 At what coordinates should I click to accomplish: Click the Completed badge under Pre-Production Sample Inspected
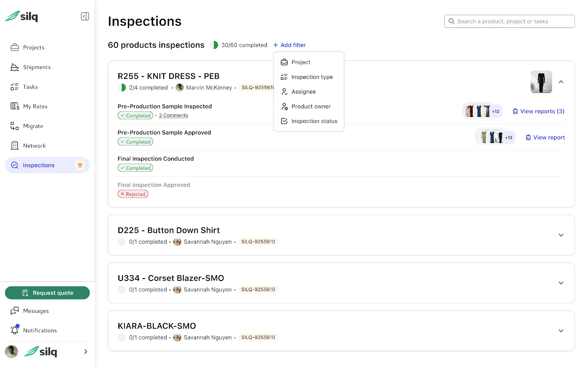pos(135,115)
